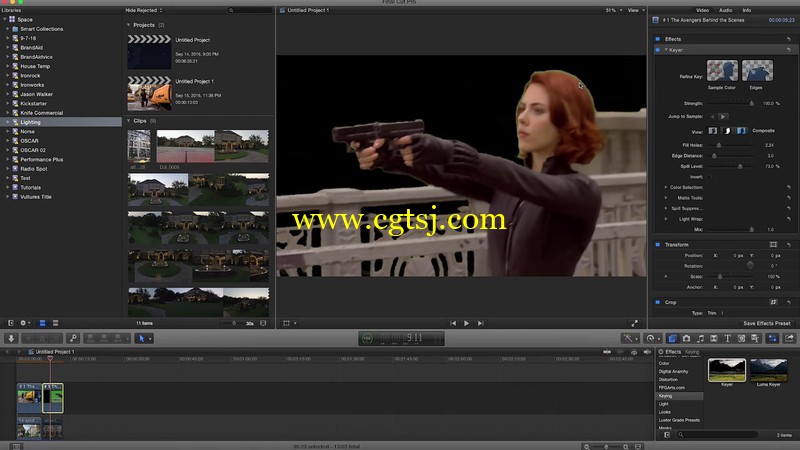Select the Smart Collections folder
Screen dimensions: 800x450
[42, 29]
